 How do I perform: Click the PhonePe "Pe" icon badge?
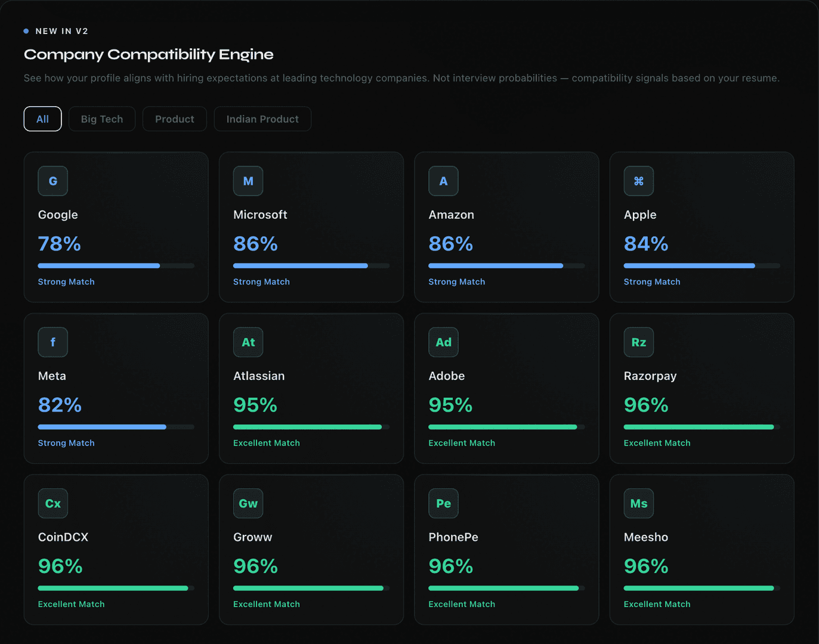443,503
